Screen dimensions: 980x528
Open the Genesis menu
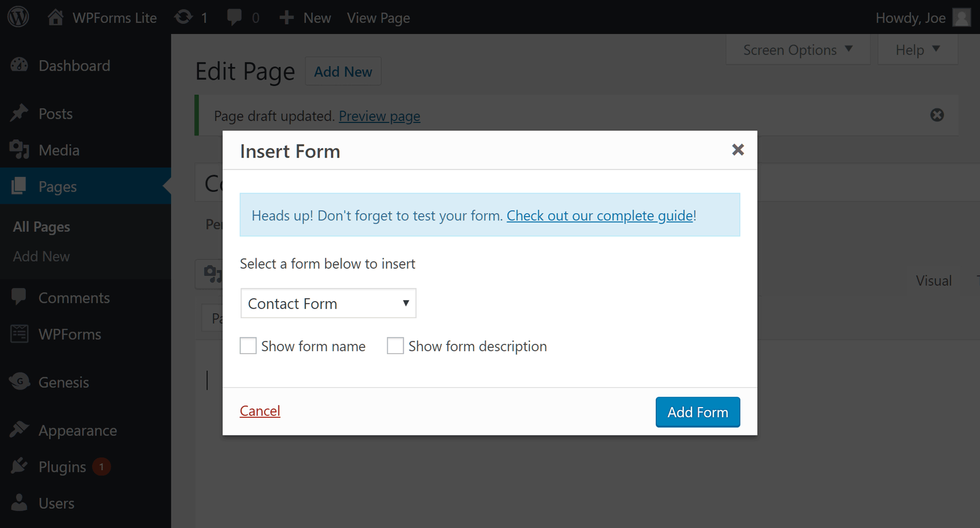tap(64, 382)
